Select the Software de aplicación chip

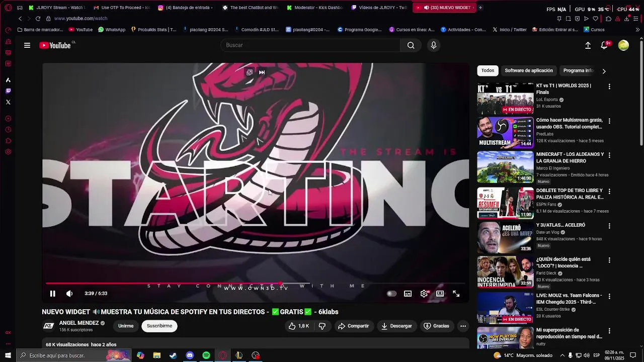click(x=529, y=71)
